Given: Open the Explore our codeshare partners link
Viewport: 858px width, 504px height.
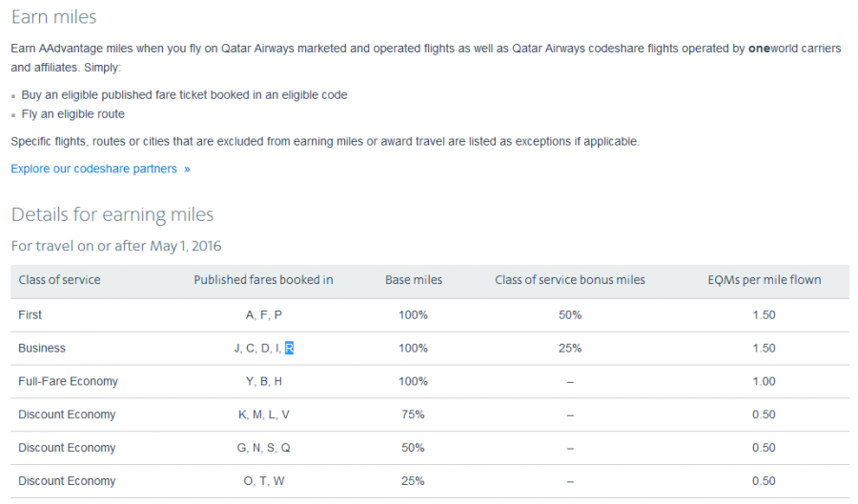Looking at the screenshot, I should pos(93,169).
